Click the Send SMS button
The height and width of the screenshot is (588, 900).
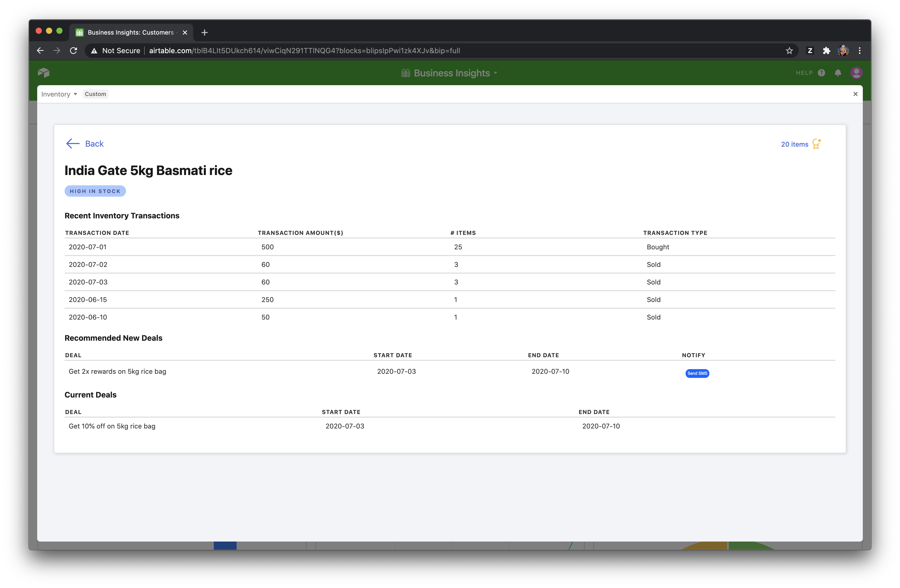pyautogui.click(x=697, y=373)
